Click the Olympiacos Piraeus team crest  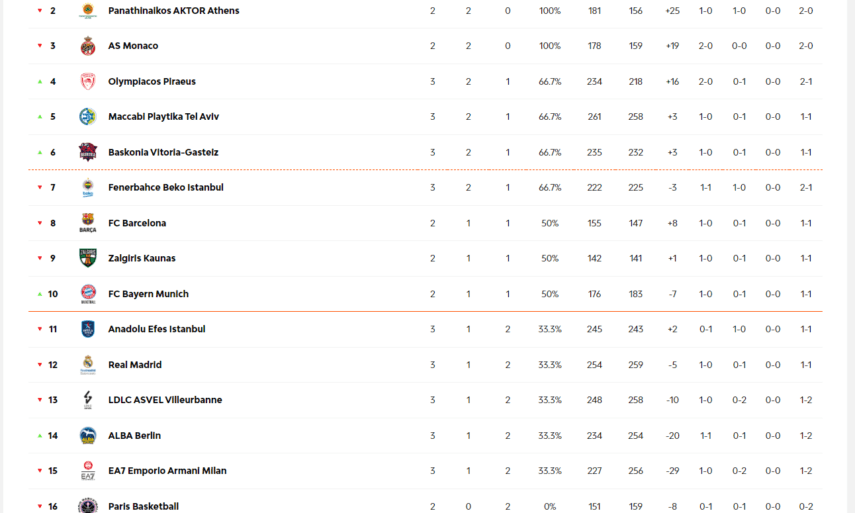[x=88, y=82]
